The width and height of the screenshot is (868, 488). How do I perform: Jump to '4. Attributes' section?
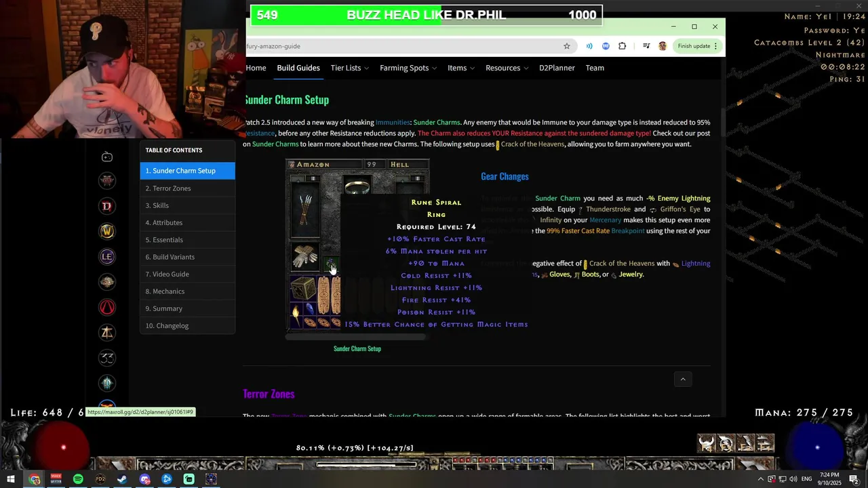(188, 222)
